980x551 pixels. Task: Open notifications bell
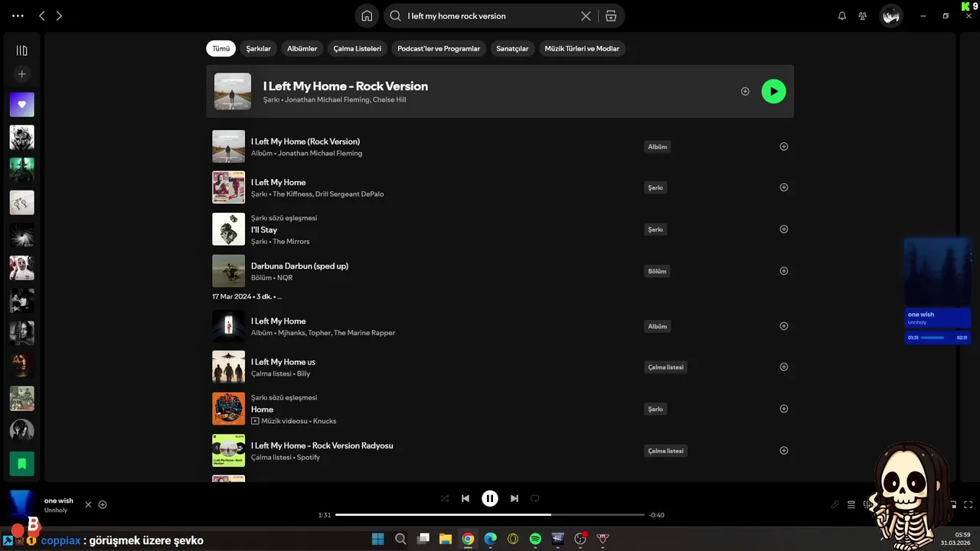842,15
